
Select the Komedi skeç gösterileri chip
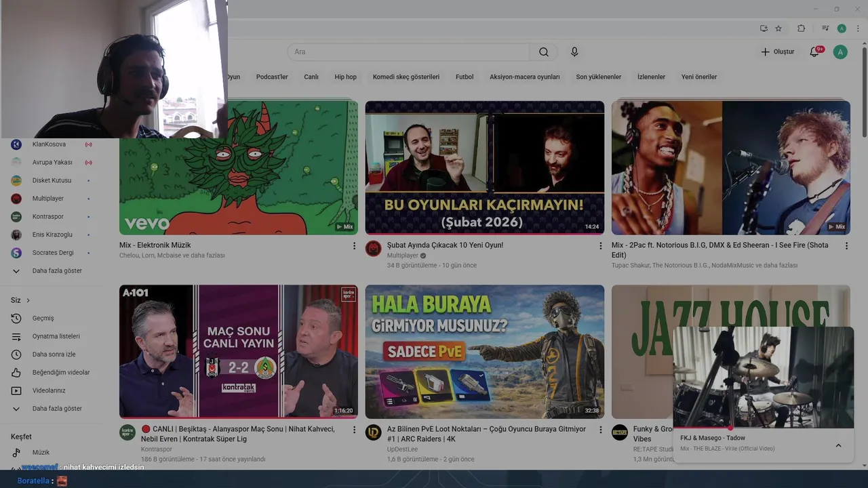406,77
